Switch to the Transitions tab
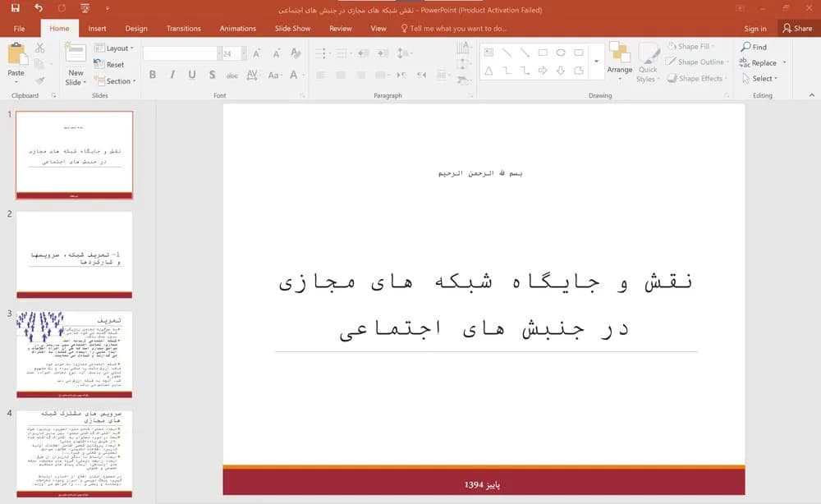 click(183, 28)
